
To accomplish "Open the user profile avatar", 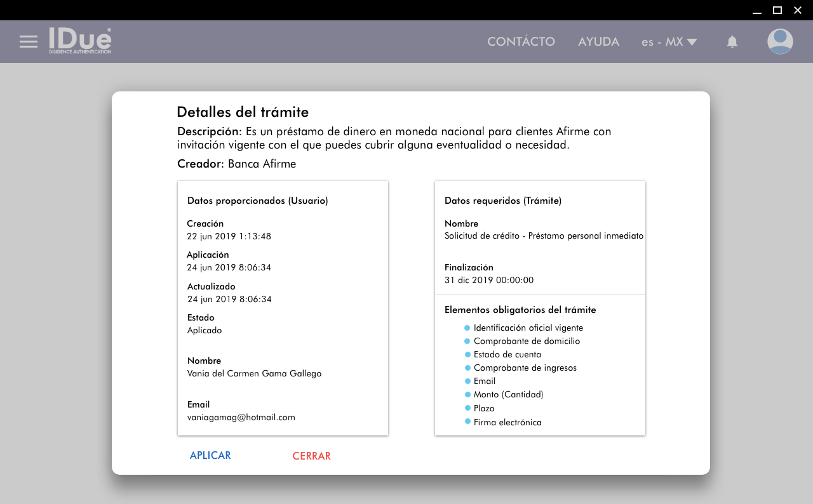I will pyautogui.click(x=779, y=42).
